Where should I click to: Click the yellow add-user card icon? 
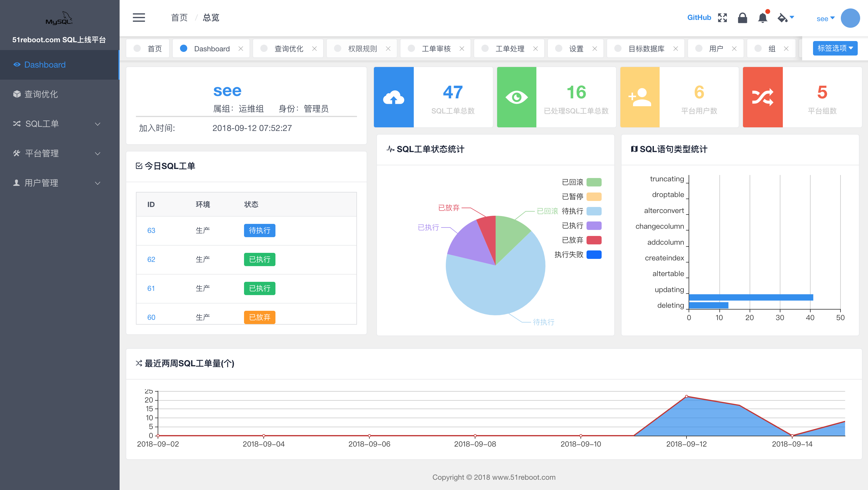(x=640, y=97)
